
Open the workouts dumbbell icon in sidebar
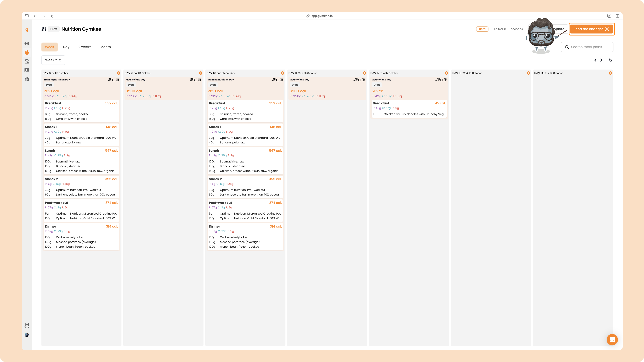tap(27, 44)
